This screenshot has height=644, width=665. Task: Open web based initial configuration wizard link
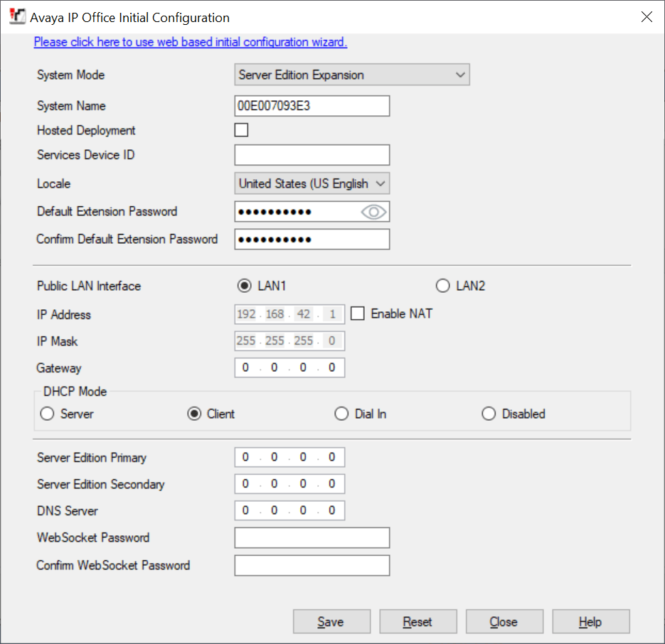[x=191, y=42]
